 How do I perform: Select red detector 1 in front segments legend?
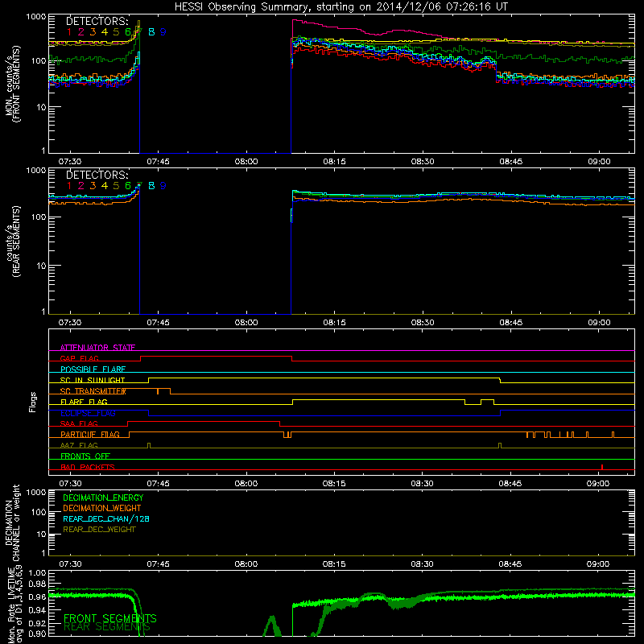coord(69,32)
